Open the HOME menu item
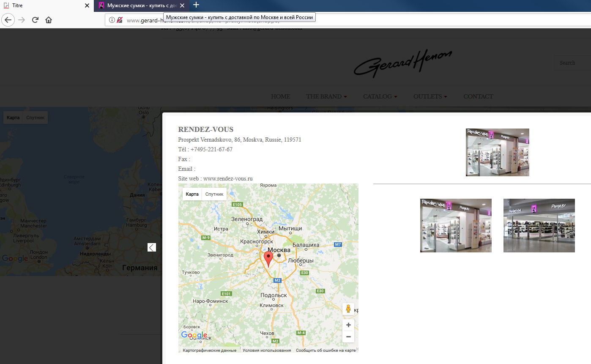 tap(281, 96)
